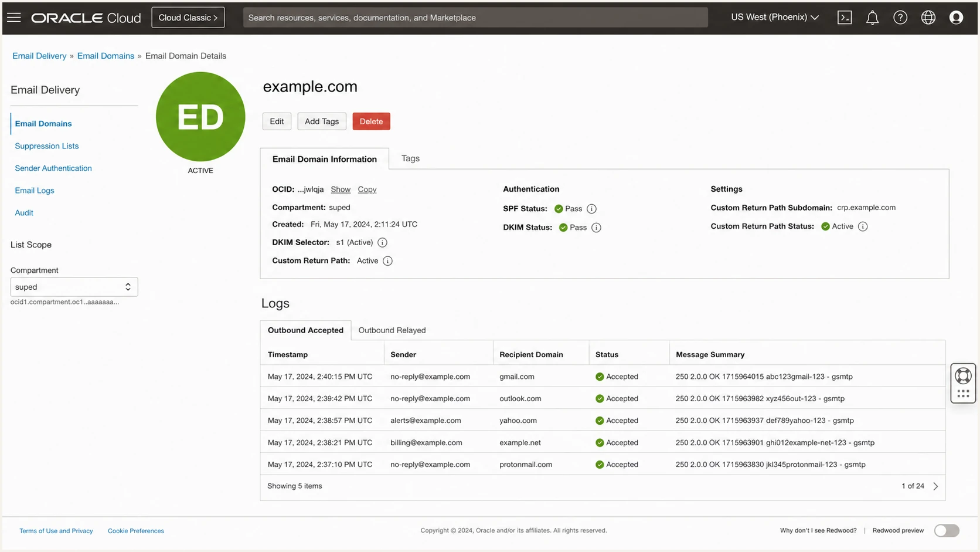This screenshot has height=552, width=980.
Task: Open the Cloud Shell developer tools icon
Action: pos(845,18)
